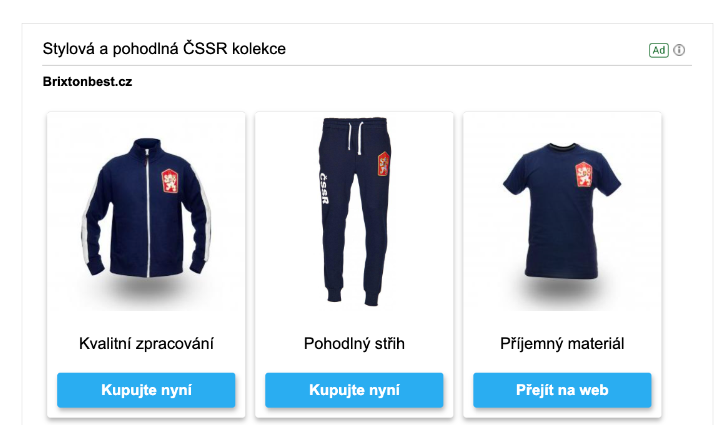Click the white zipper of the jacket
723x425 pixels.
pyautogui.click(x=148, y=214)
